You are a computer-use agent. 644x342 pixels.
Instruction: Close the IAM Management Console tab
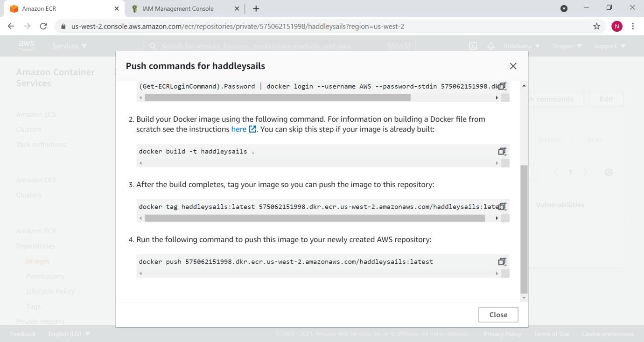[237, 8]
